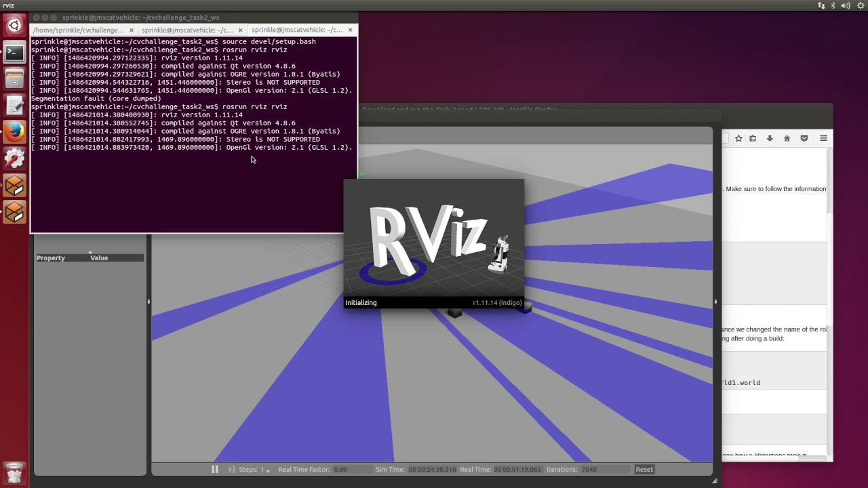The height and width of the screenshot is (488, 868).
Task: Launch the text editor from the dock
Action: (14, 106)
